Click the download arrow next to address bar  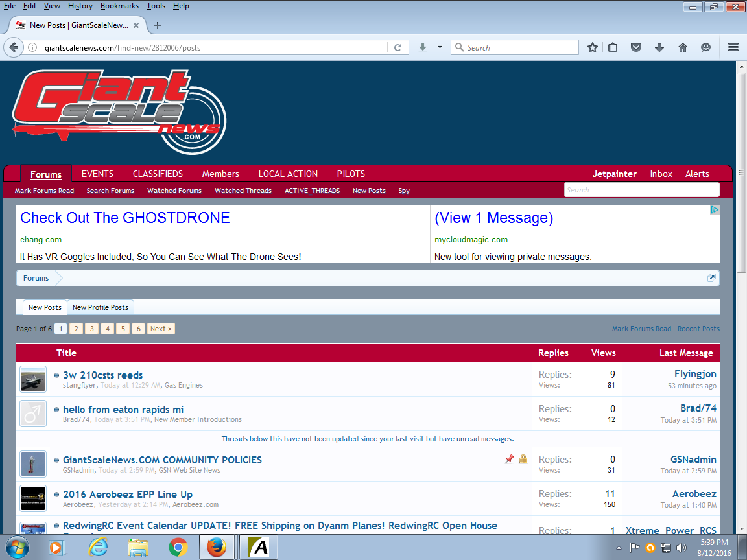point(423,47)
